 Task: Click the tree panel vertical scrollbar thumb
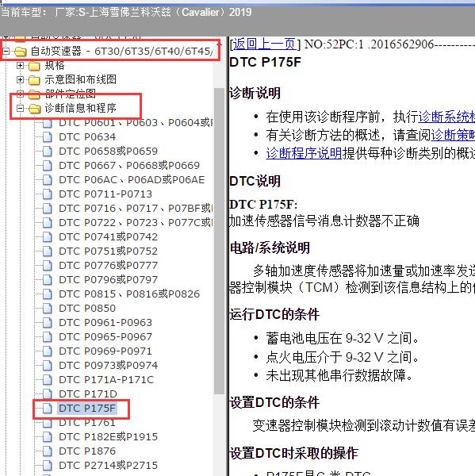click(219, 241)
